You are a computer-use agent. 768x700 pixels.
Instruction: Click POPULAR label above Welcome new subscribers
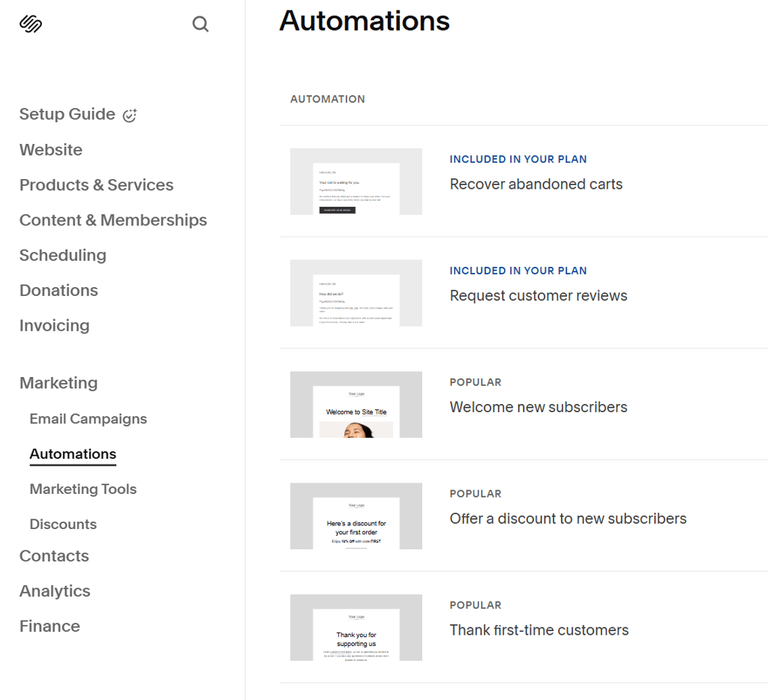click(x=475, y=382)
